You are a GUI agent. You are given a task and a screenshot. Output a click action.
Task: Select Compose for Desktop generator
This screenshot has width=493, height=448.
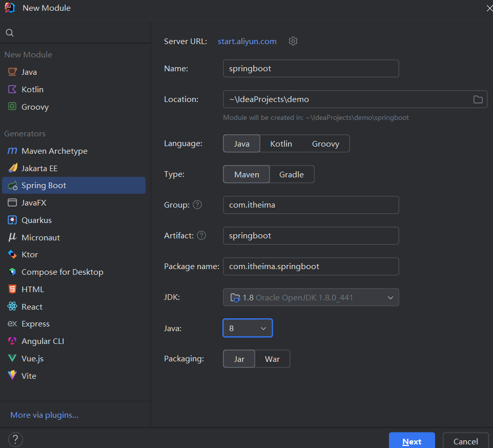pyautogui.click(x=74, y=272)
